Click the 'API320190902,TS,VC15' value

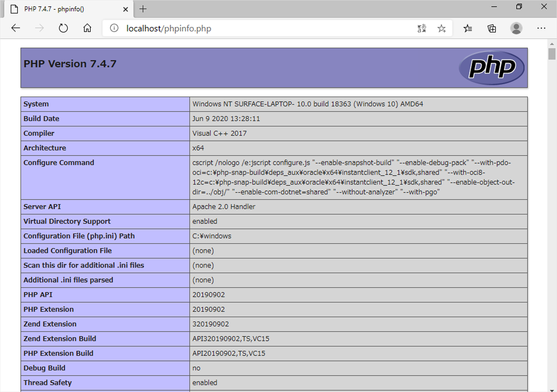click(231, 339)
